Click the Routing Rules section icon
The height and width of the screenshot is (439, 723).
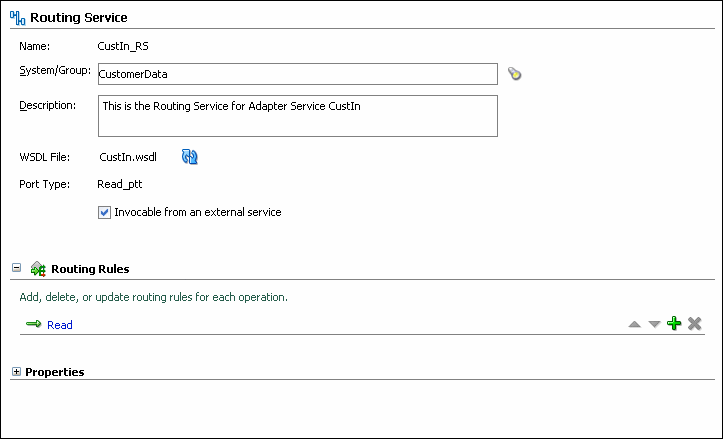click(38, 269)
